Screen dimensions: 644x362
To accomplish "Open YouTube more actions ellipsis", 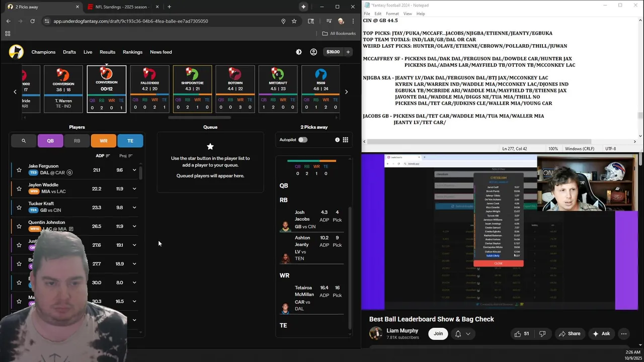I will coord(624,334).
